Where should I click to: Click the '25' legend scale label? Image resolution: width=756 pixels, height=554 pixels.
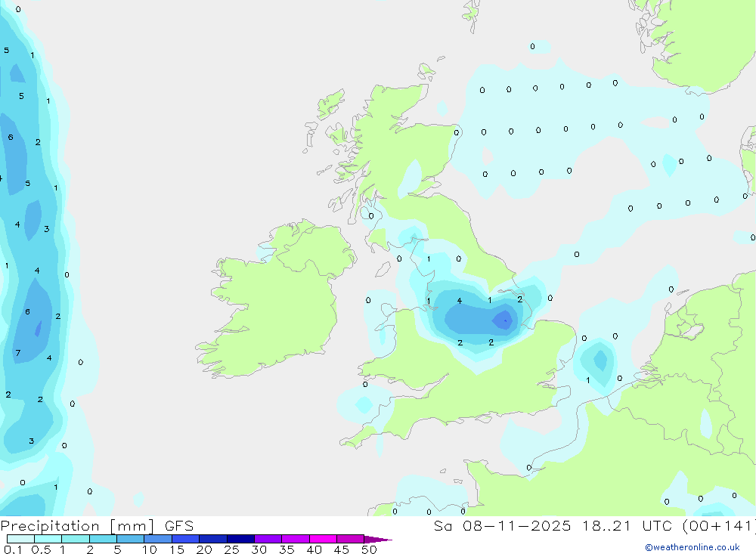click(231, 549)
